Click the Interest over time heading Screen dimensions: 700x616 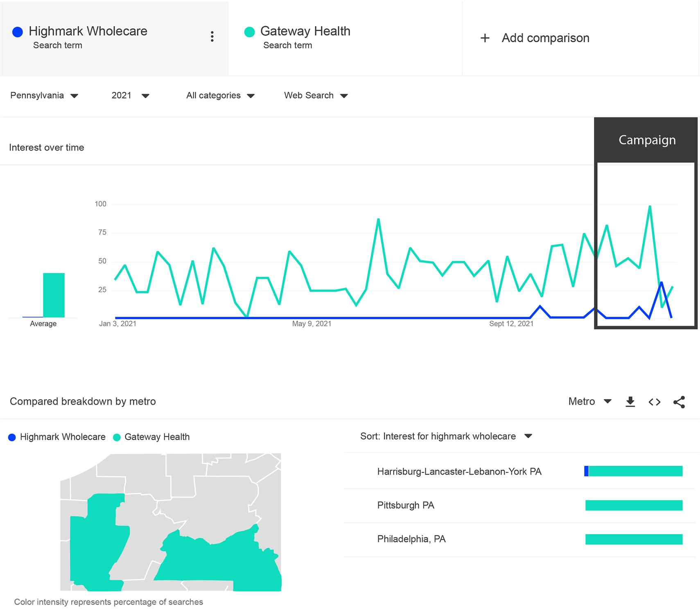click(x=47, y=147)
